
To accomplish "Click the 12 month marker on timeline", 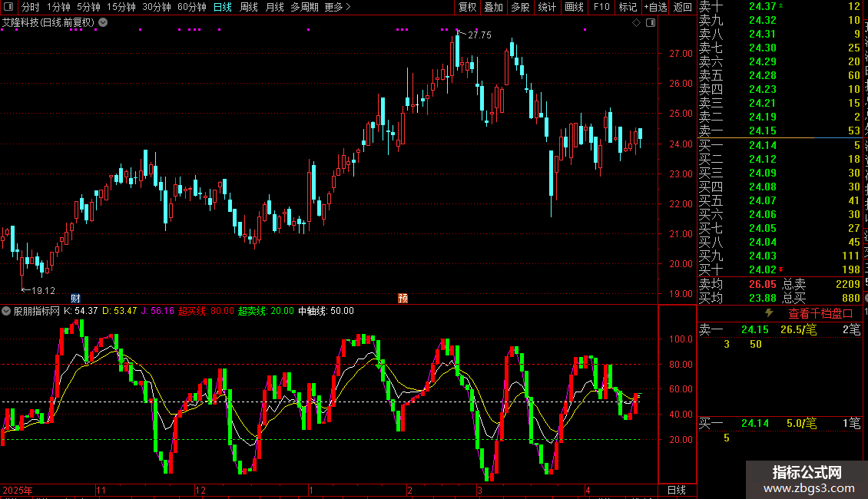I will [200, 490].
